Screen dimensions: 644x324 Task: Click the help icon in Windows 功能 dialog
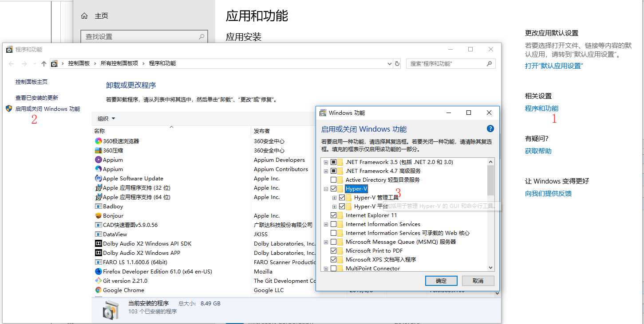coord(490,129)
